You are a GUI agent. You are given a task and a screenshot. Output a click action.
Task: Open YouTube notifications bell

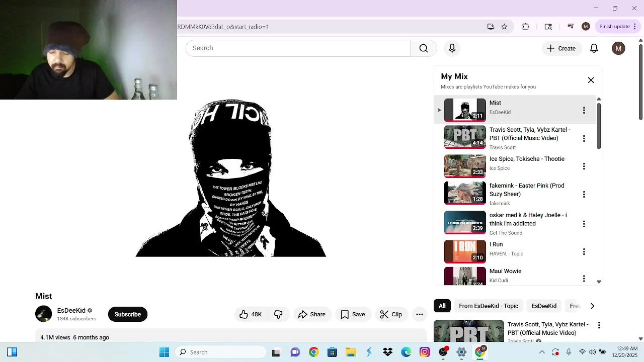(594, 48)
